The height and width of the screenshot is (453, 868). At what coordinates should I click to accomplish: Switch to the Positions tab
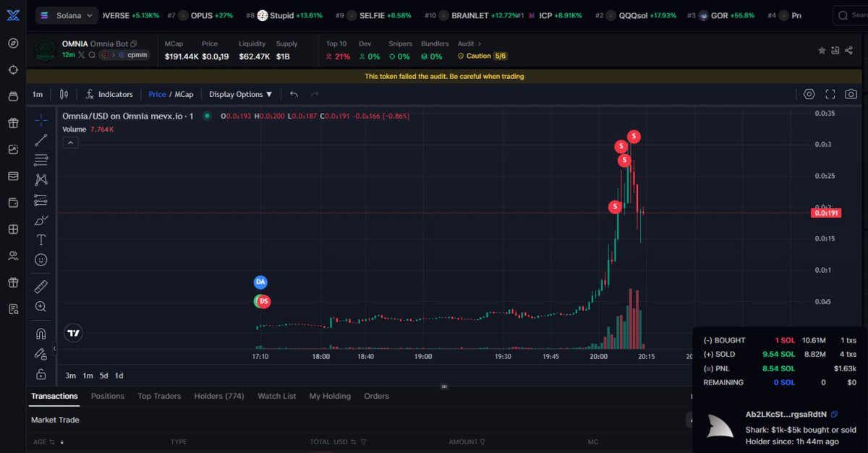[x=108, y=396]
